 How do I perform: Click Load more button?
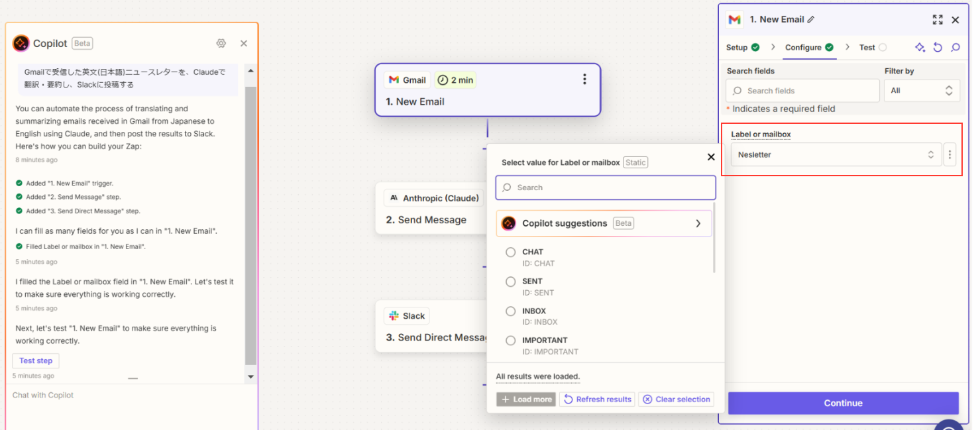(526, 399)
